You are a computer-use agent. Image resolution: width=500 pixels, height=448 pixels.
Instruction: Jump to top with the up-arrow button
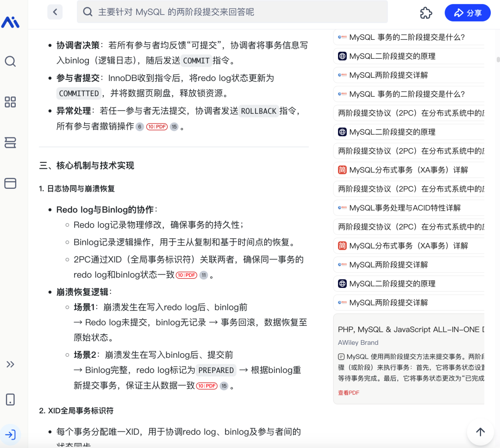tap(480, 432)
